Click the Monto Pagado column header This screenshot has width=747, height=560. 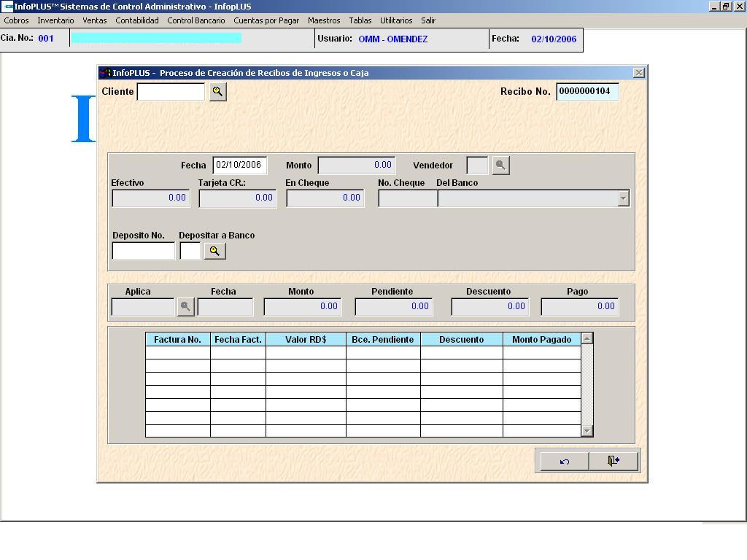(542, 339)
